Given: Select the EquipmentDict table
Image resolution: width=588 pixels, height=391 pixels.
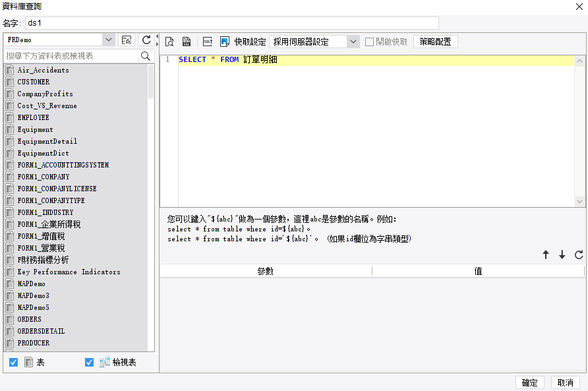Looking at the screenshot, I should coord(43,153).
